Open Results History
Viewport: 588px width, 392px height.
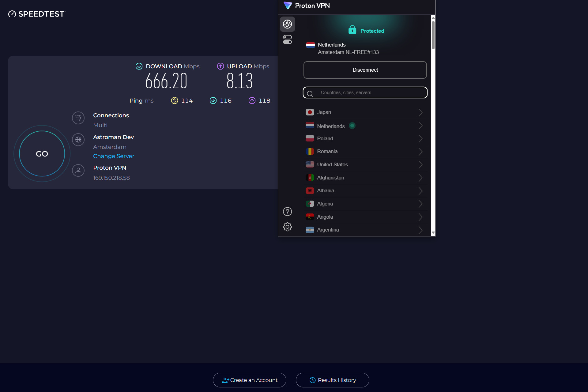[x=333, y=380]
